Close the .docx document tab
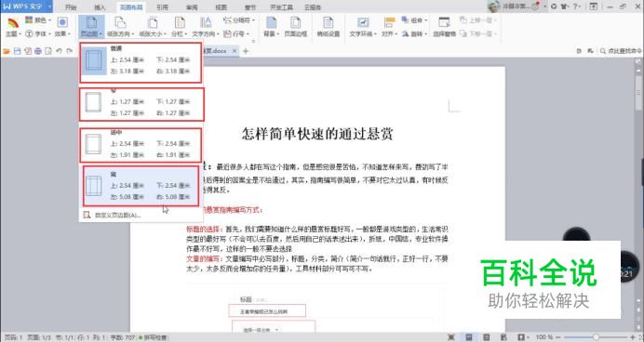The image size is (644, 342). click(x=235, y=51)
